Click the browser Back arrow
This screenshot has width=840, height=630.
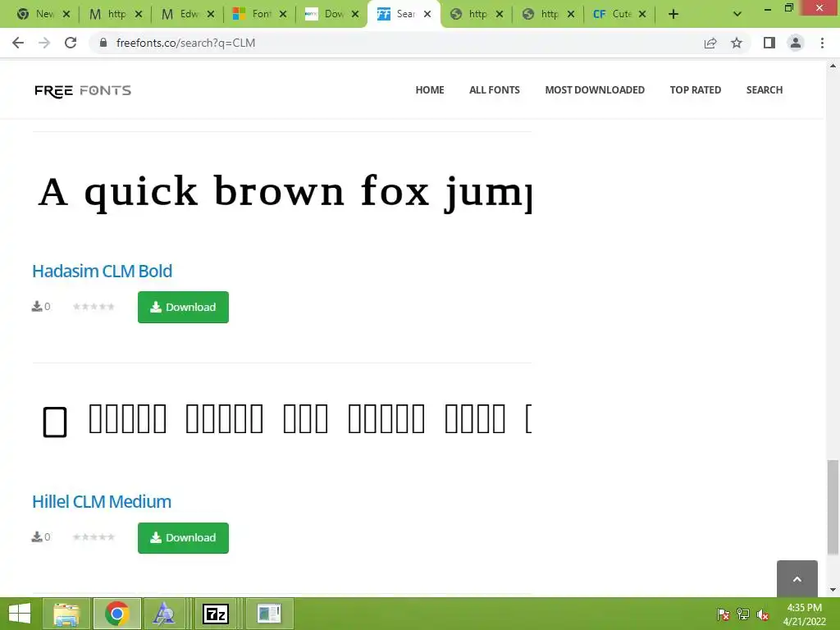(18, 43)
